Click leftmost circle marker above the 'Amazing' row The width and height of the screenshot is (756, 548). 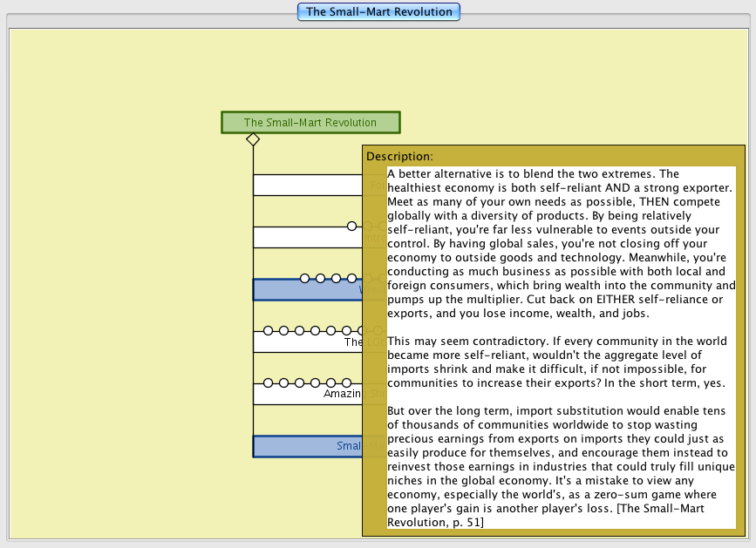click(269, 383)
